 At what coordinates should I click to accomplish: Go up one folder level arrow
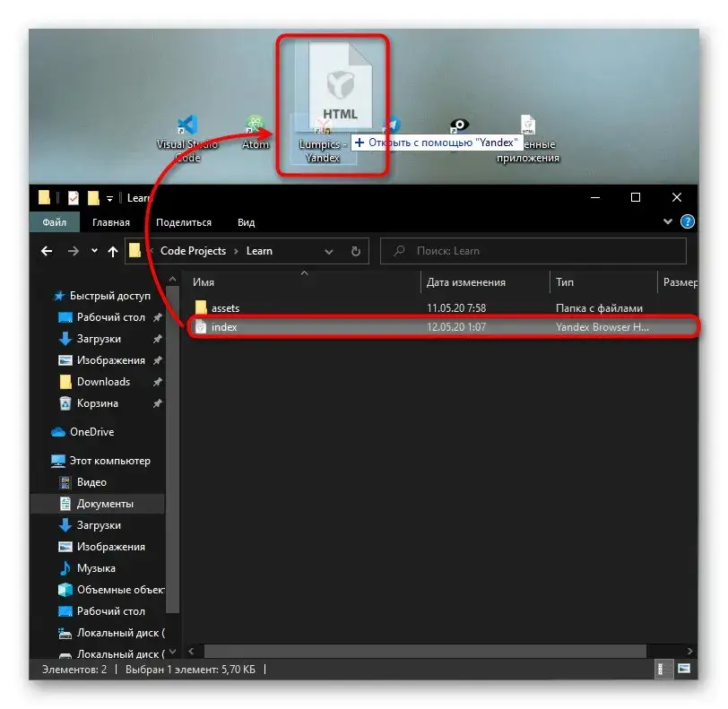(113, 252)
